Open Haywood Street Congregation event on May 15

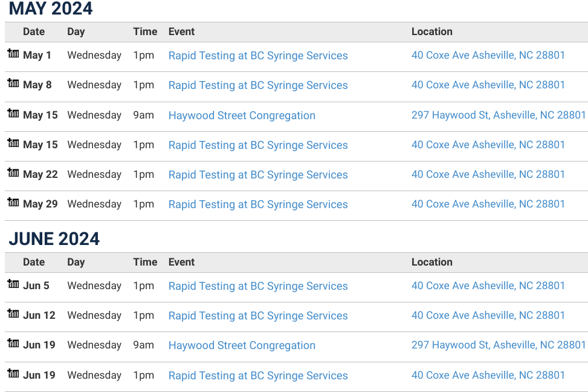(x=242, y=116)
